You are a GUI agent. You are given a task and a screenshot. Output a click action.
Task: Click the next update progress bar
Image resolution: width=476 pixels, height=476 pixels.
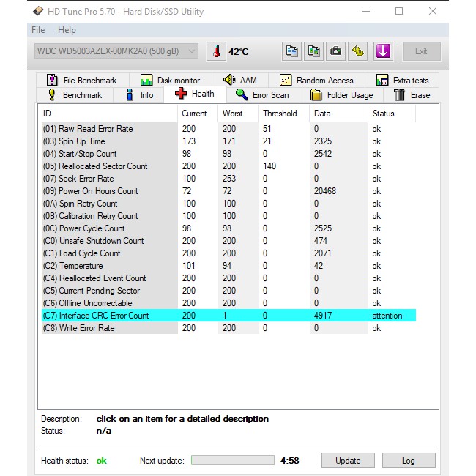pos(231,461)
